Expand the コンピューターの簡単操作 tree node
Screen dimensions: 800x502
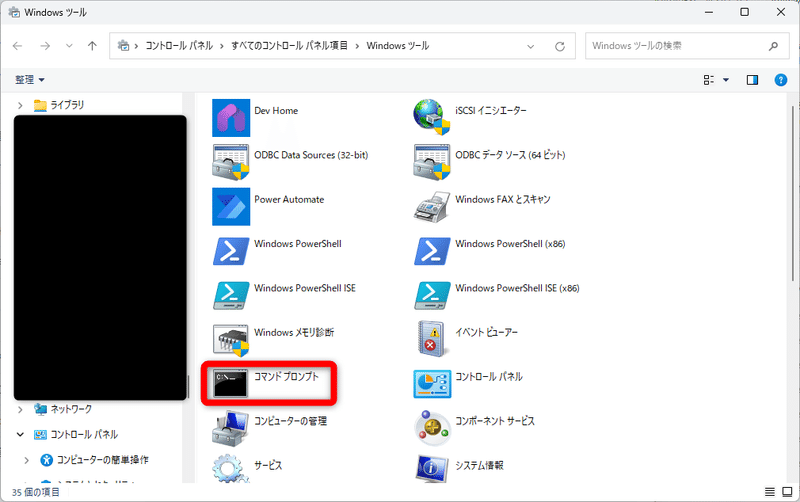coord(27,460)
